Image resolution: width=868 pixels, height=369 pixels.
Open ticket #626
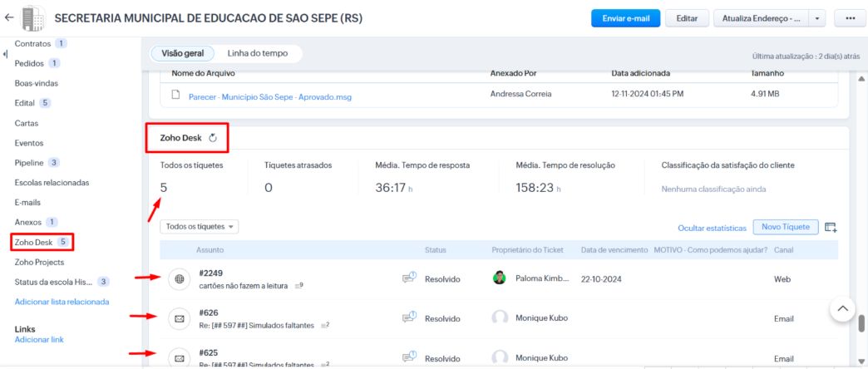point(208,312)
